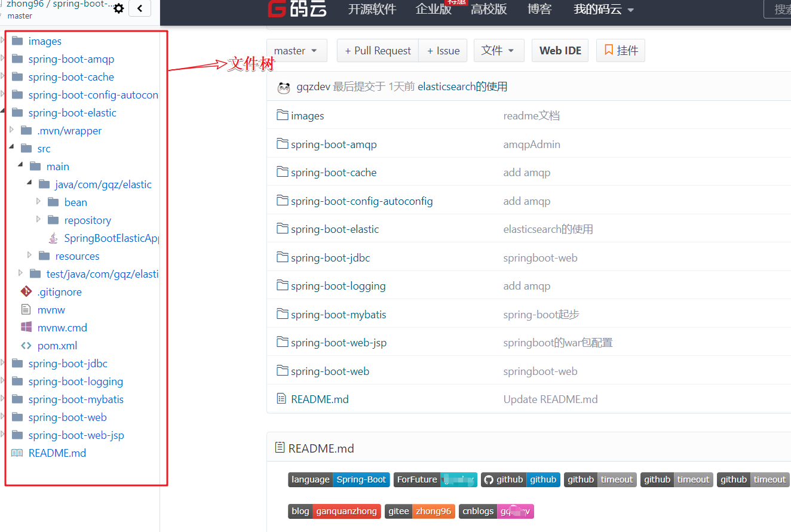Click folder icon of spring-boot-elastic row

[283, 229]
